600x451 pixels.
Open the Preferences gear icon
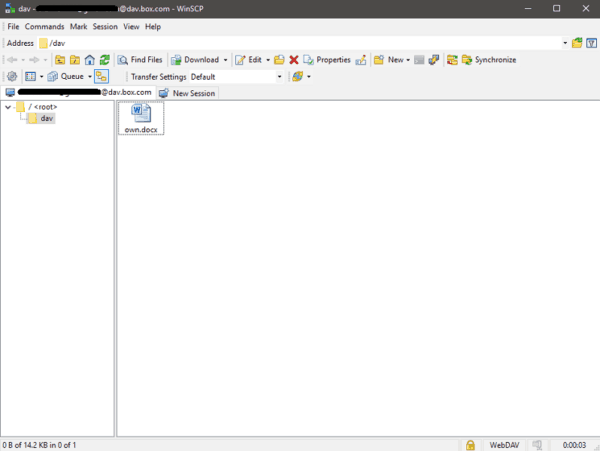click(12, 76)
